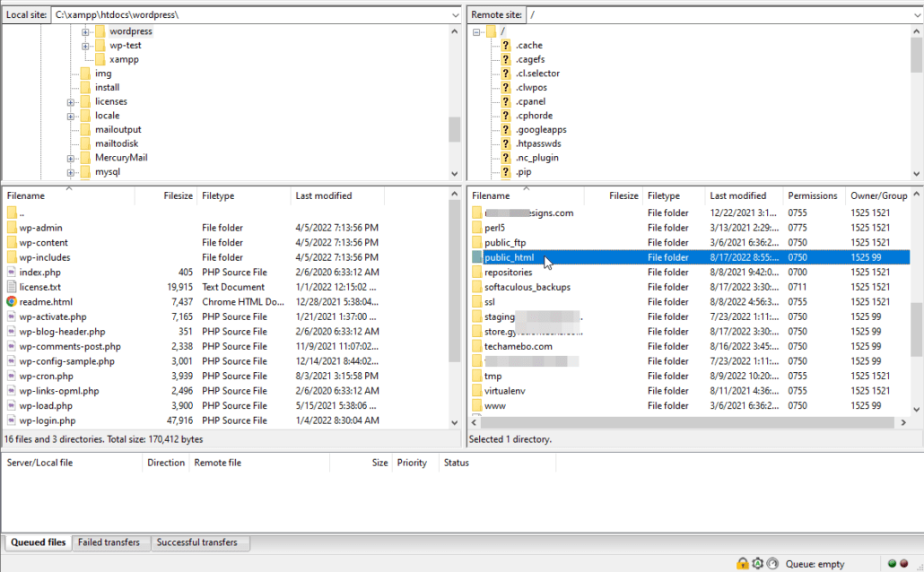Select xampp folder in local tree

pyautogui.click(x=124, y=59)
